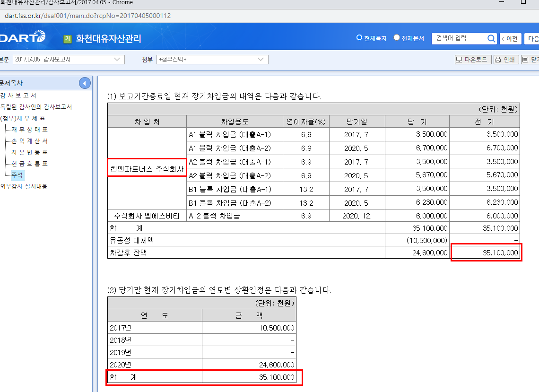The height and width of the screenshot is (392, 539).
Task: Open 외부감사 실시내용 entry
Action: click(24, 186)
